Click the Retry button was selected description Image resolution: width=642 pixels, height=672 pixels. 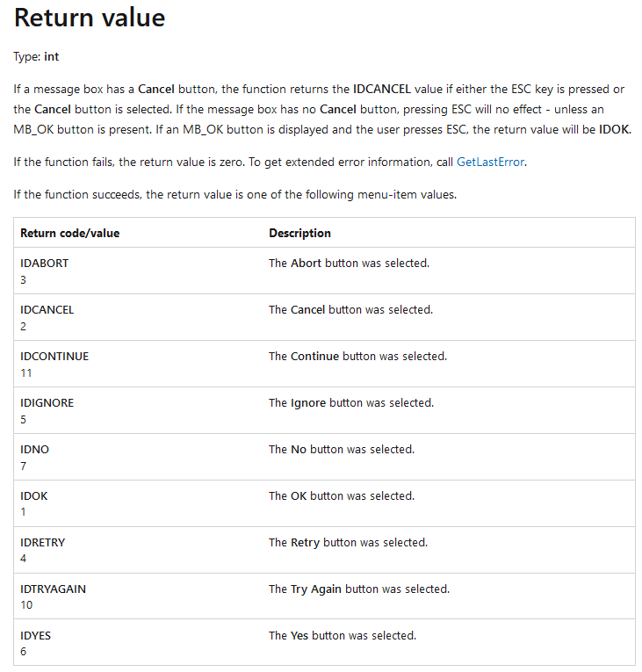(x=348, y=542)
